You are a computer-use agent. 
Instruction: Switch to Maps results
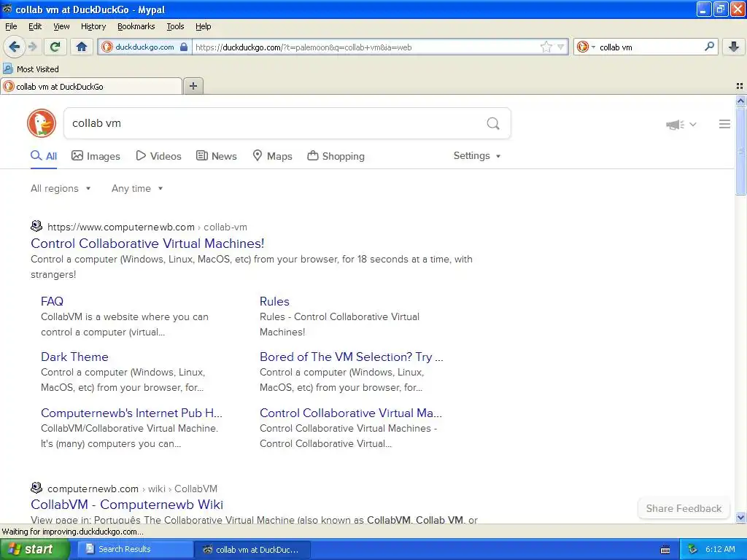[x=272, y=156]
